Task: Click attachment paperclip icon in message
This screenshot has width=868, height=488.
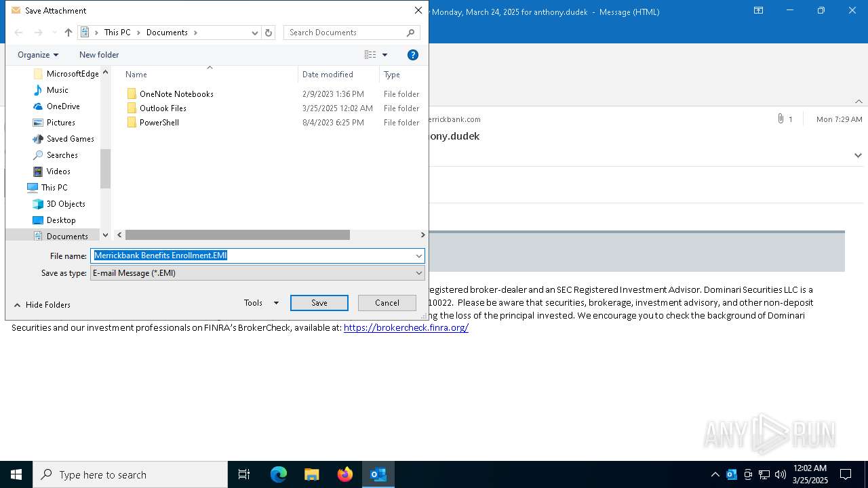Action: 781,119
